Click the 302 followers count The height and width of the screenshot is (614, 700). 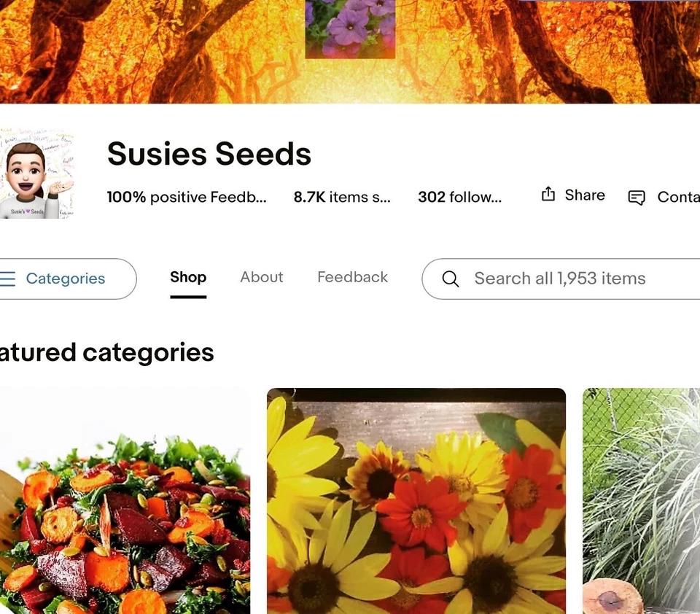[x=460, y=197]
